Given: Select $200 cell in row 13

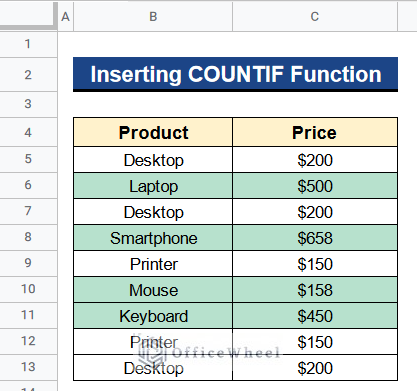Looking at the screenshot, I should (315, 368).
